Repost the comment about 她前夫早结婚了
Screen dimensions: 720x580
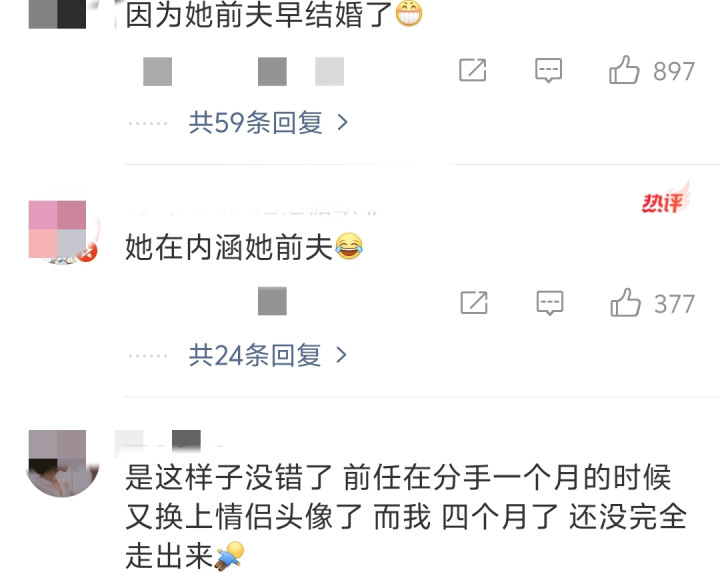point(472,70)
